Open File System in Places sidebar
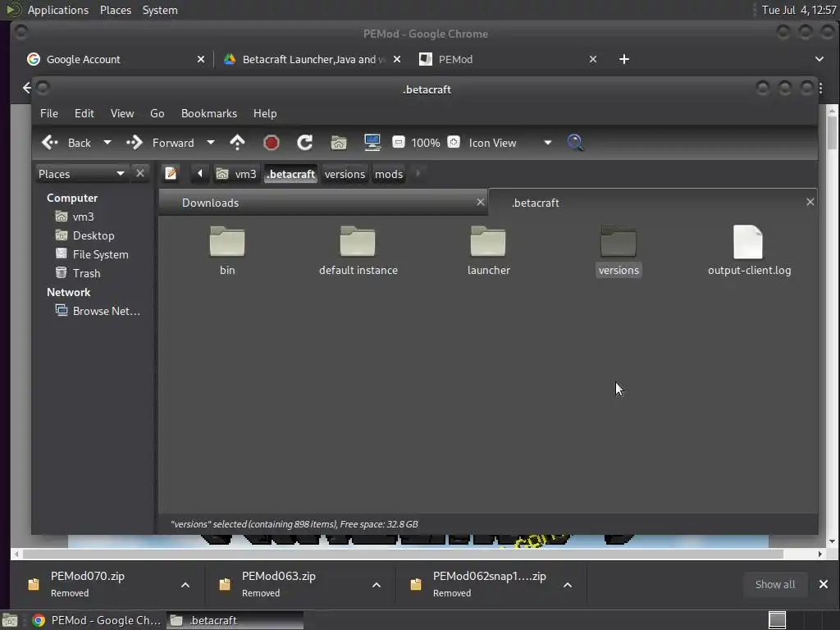This screenshot has height=630, width=840. (92, 254)
